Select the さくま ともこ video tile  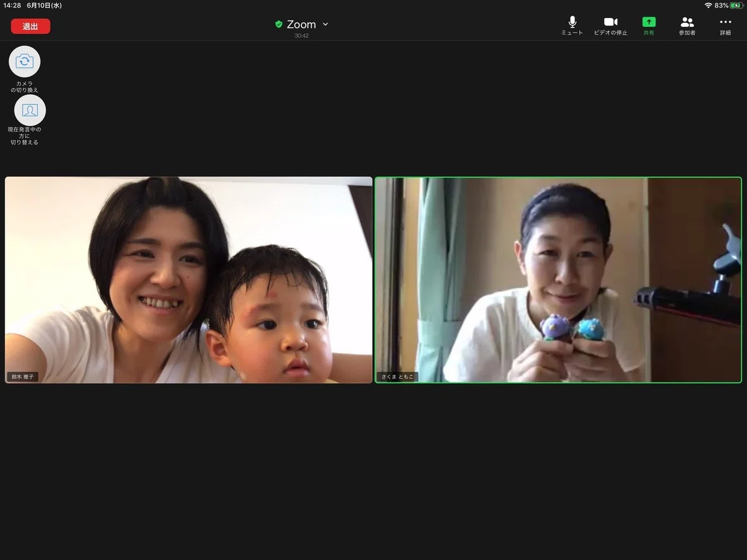coord(558,280)
